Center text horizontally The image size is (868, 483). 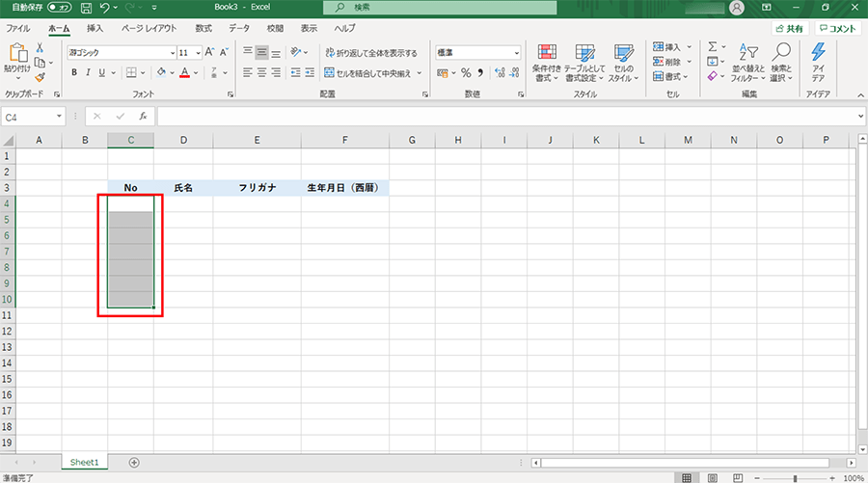click(261, 72)
